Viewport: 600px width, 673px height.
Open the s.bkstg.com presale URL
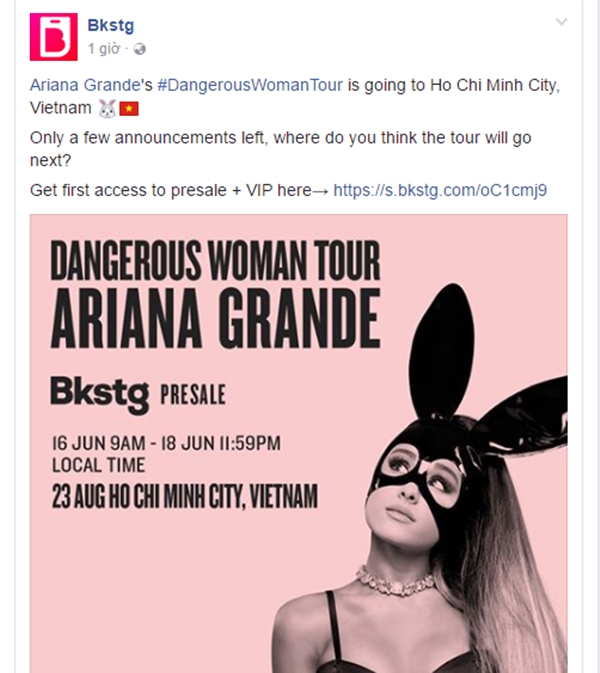(440, 189)
